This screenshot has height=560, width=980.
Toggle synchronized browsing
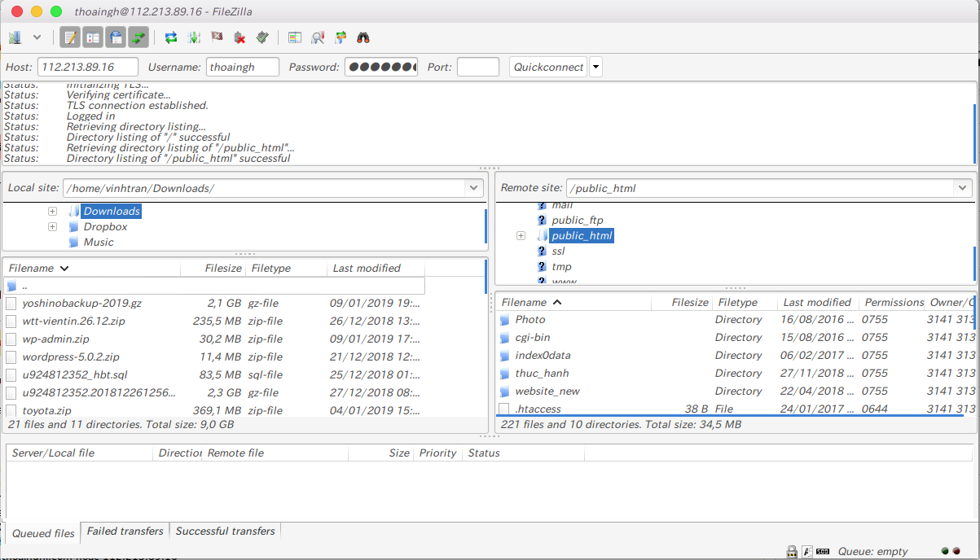pyautogui.click(x=341, y=37)
